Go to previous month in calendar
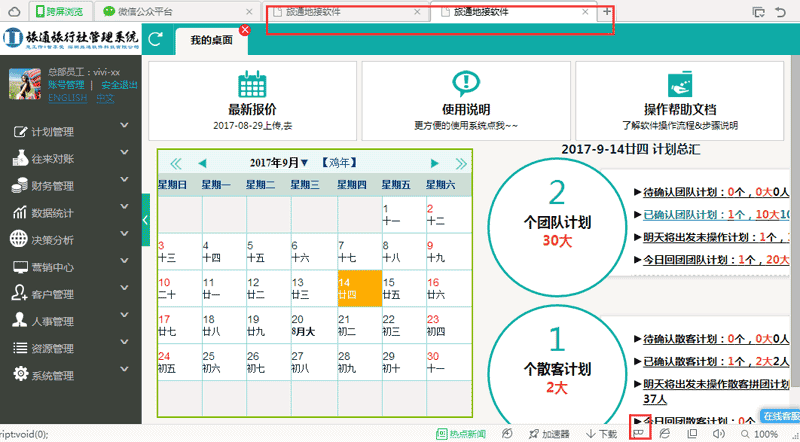This screenshot has width=800, height=442. pos(202,163)
